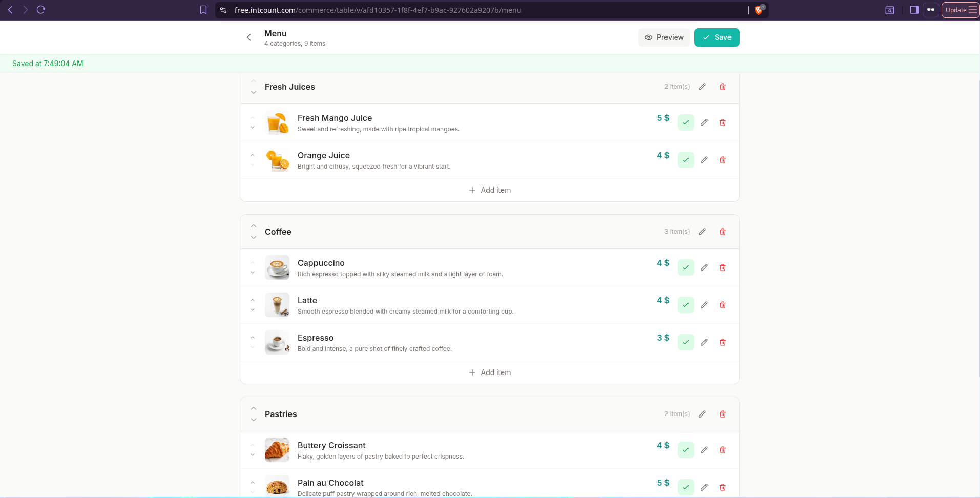Click the Preview button

tap(664, 37)
